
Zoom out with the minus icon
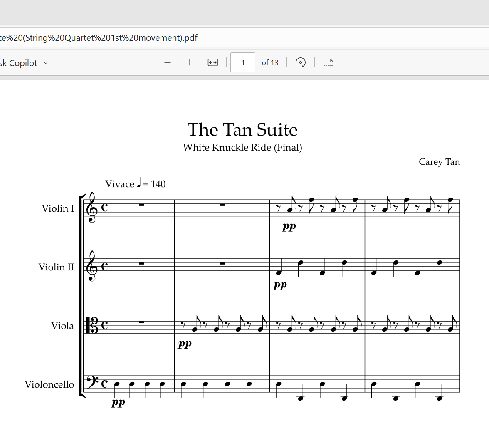pyautogui.click(x=168, y=63)
